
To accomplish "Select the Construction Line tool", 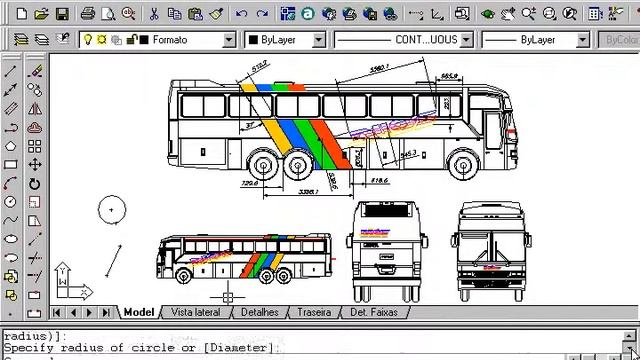I will (11, 90).
